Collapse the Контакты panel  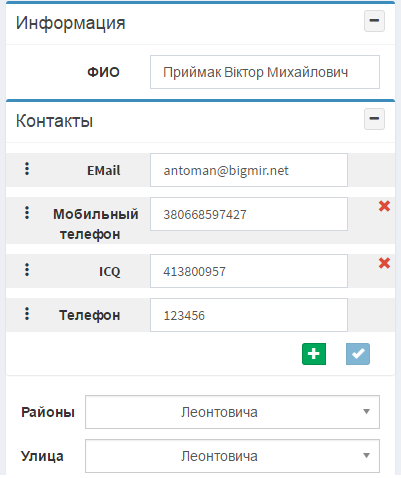click(x=374, y=119)
